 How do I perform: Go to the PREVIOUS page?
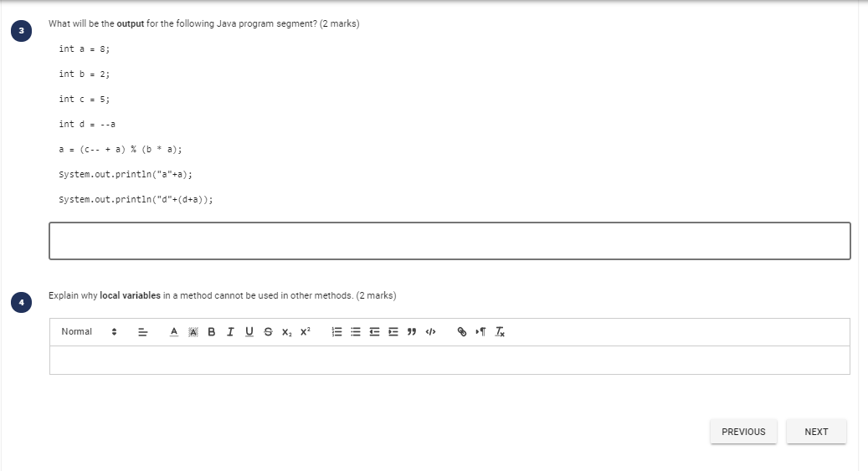point(743,432)
